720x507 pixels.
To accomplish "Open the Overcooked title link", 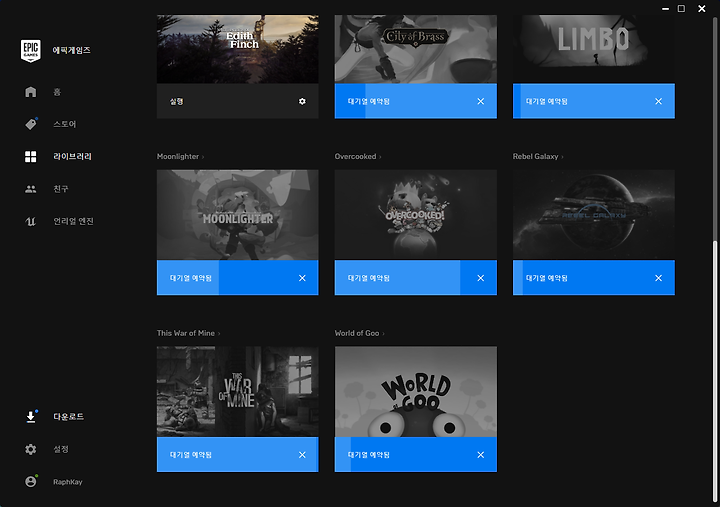I will pos(355,157).
